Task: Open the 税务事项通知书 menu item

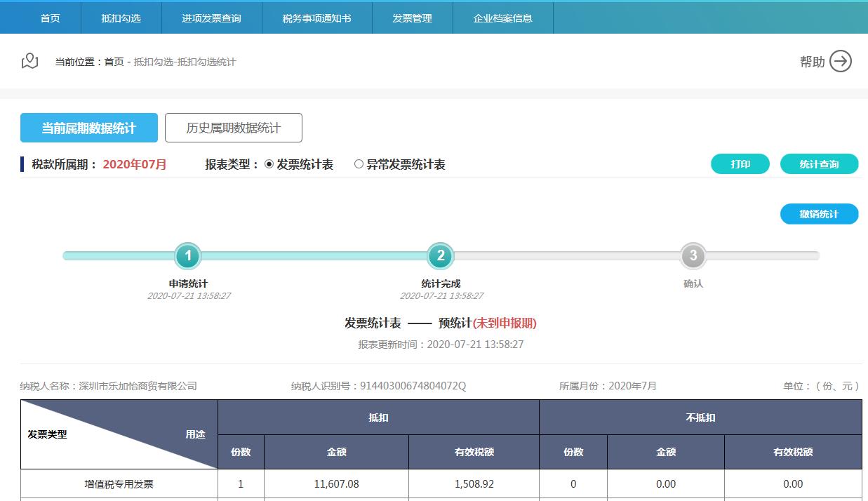Action: 316,18
